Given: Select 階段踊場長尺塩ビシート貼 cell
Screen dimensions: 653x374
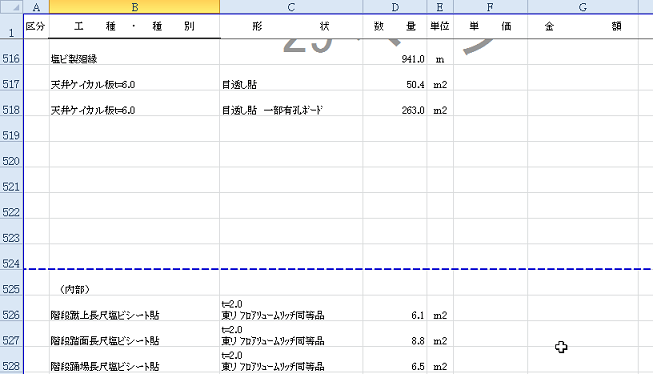Looking at the screenshot, I should [135, 360].
